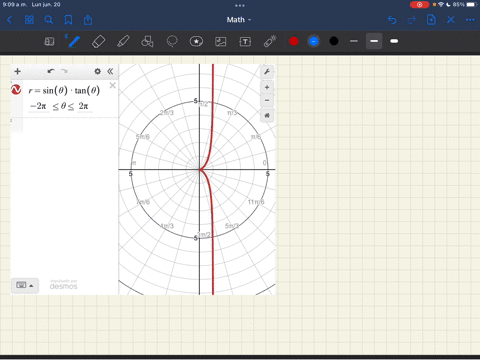Click Desmos redo arrow
480x360 pixels.
tap(64, 71)
